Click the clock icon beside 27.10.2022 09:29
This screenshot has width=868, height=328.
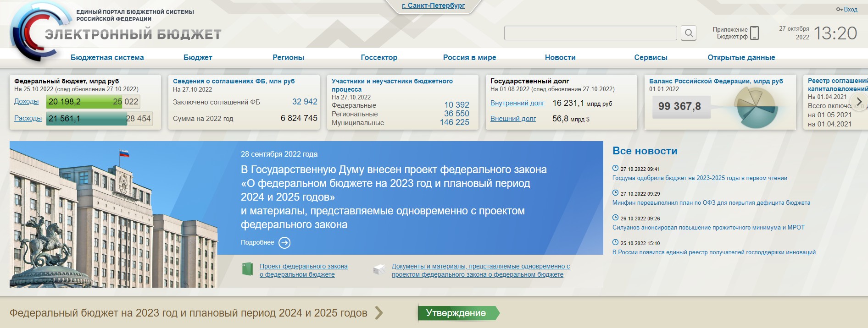click(x=615, y=193)
